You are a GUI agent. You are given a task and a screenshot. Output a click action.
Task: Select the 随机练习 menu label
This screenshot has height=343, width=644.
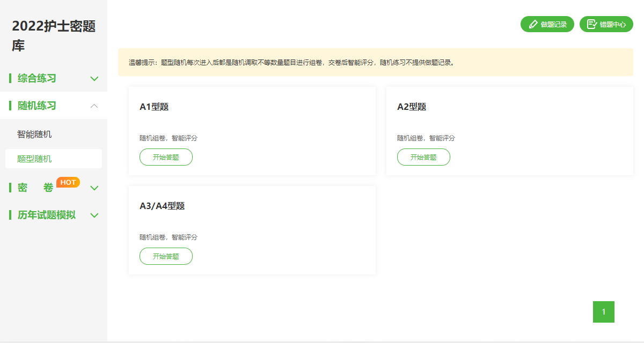(37, 106)
